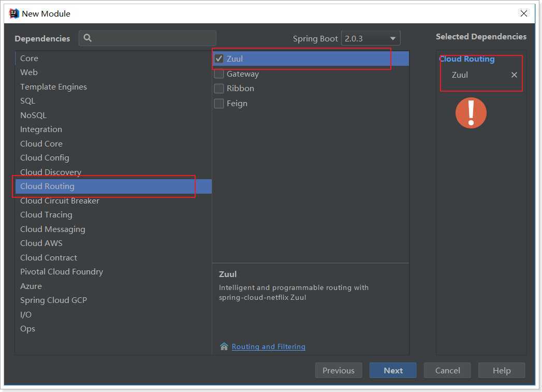Open the I/O category
542x392 pixels.
[113, 314]
